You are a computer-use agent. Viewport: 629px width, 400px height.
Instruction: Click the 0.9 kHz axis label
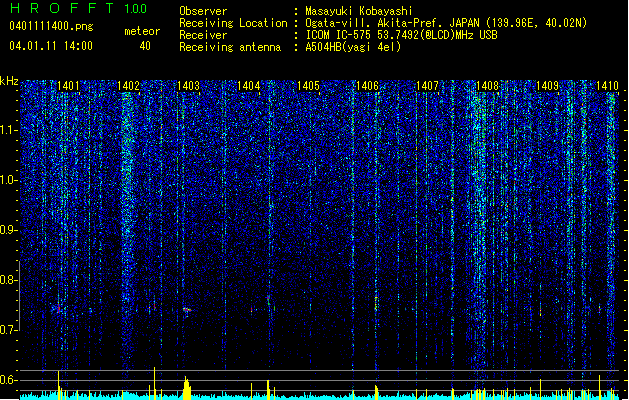8,230
